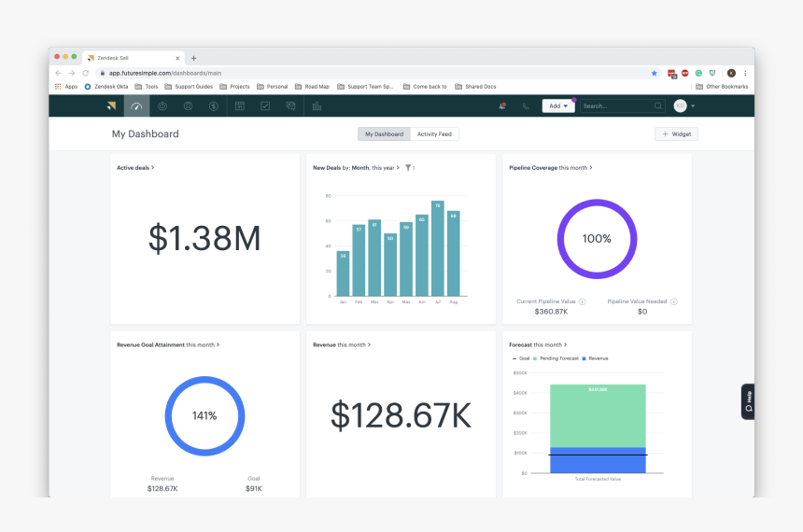The image size is (803, 532).
Task: Click the Tasks checkmark nav icon
Action: point(265,106)
